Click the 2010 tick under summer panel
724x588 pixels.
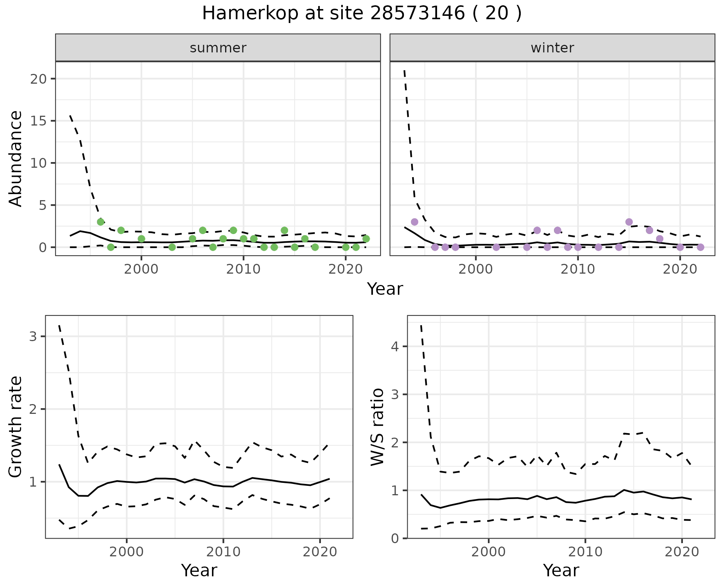click(243, 269)
